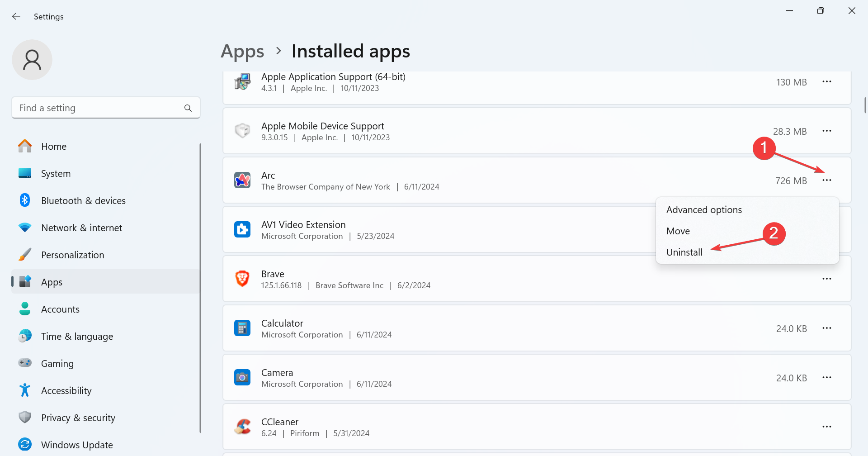This screenshot has height=456, width=868.
Task: Click the Network wifi icon
Action: tap(25, 227)
